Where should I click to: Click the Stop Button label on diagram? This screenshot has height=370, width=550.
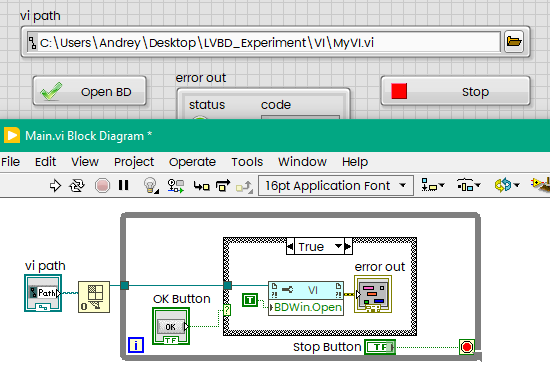pos(327,347)
